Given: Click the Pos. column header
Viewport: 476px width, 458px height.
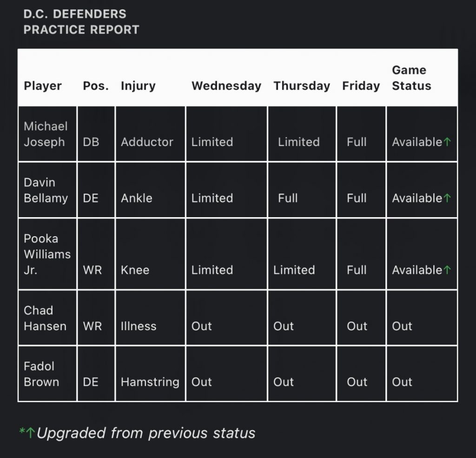Looking at the screenshot, I should click(96, 86).
